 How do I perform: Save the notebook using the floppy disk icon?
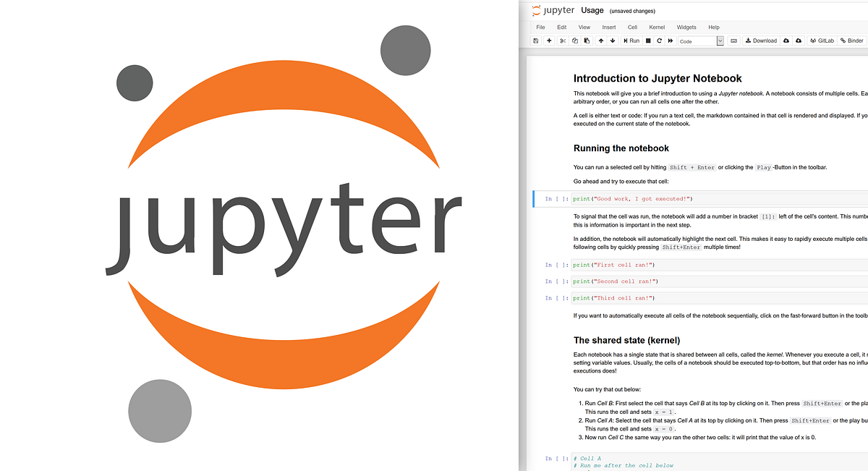coord(535,41)
